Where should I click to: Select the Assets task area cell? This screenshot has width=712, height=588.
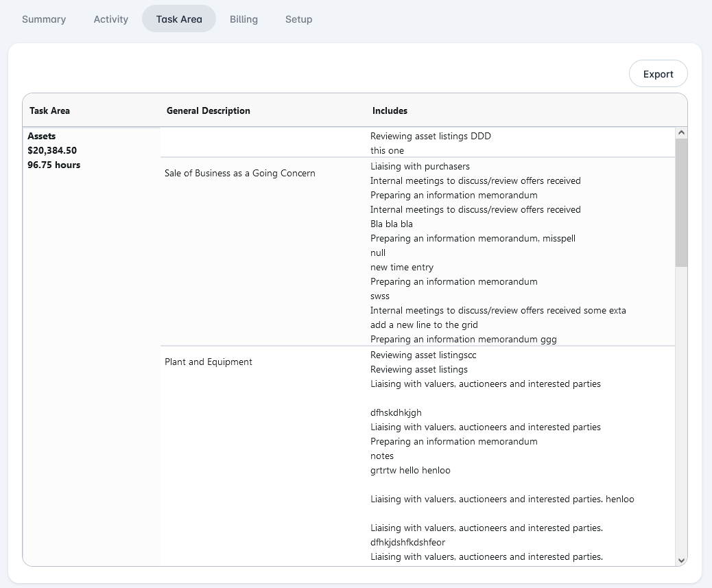tap(42, 137)
